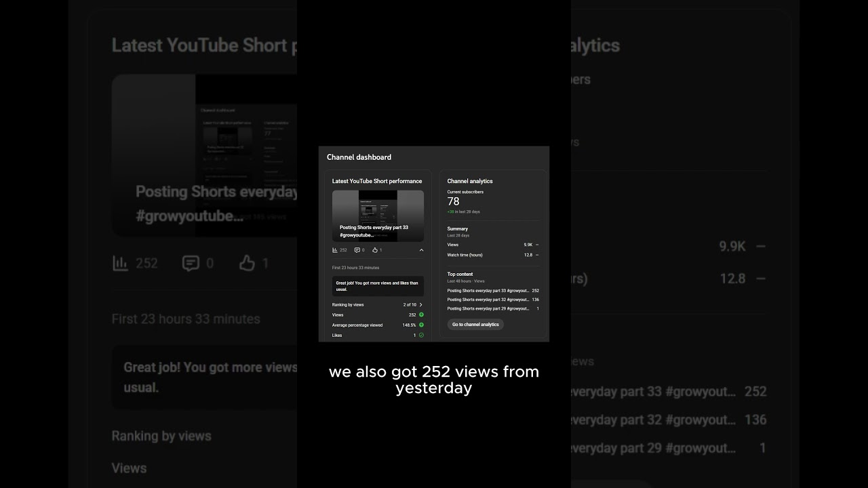Click enlarged background thumbs-up icon
The width and height of the screenshot is (868, 488).
coord(247,263)
